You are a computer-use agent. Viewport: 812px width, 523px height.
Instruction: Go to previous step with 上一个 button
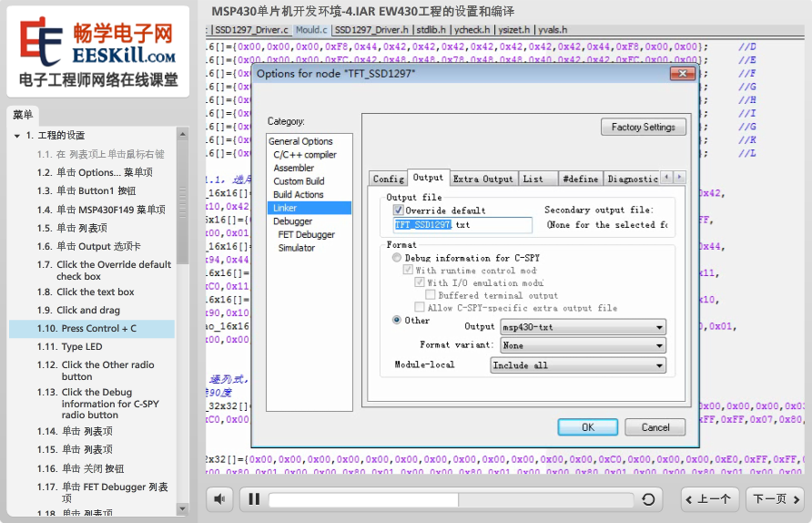709,499
